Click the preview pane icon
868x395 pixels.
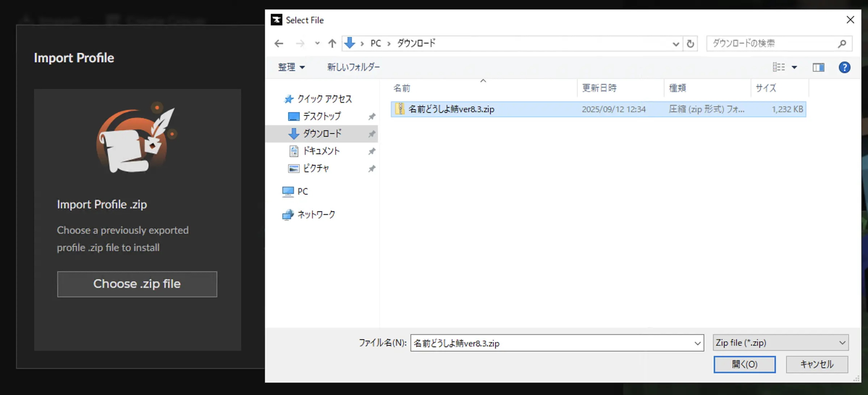(818, 67)
